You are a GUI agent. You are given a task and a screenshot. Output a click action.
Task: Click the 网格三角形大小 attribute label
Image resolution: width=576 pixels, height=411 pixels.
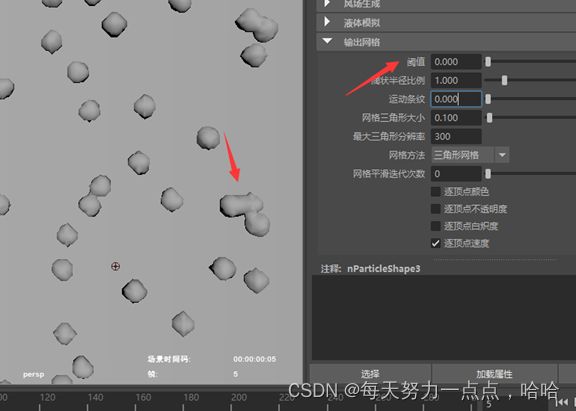pos(393,118)
